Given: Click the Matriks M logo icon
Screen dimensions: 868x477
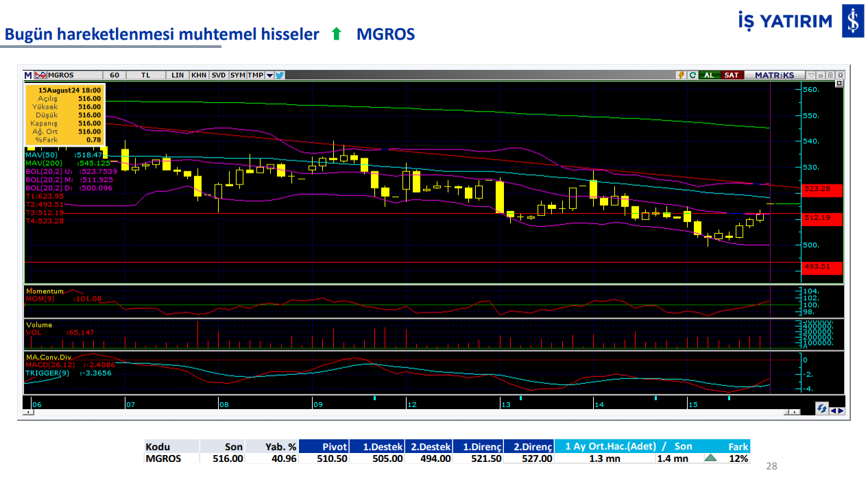Looking at the screenshot, I should (x=28, y=75).
